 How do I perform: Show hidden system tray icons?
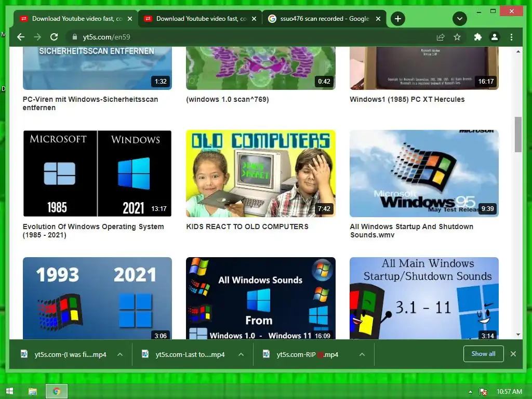point(470,392)
